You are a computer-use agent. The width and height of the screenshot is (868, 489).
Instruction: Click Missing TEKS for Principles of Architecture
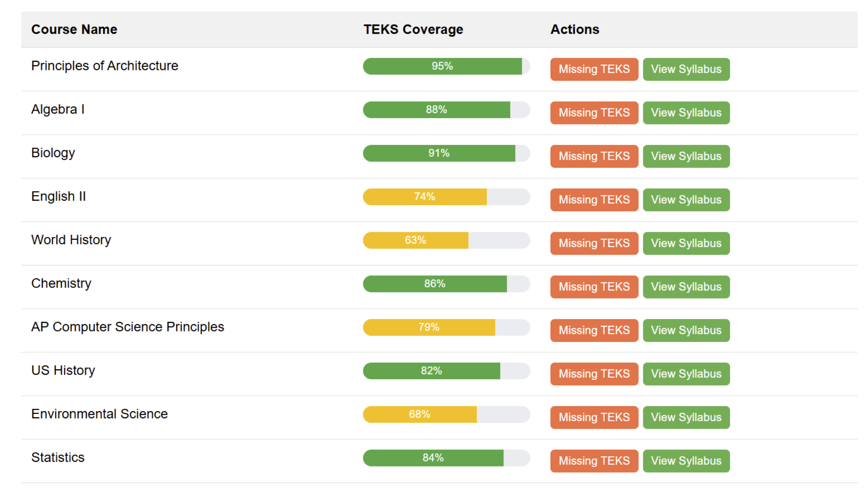(x=594, y=69)
